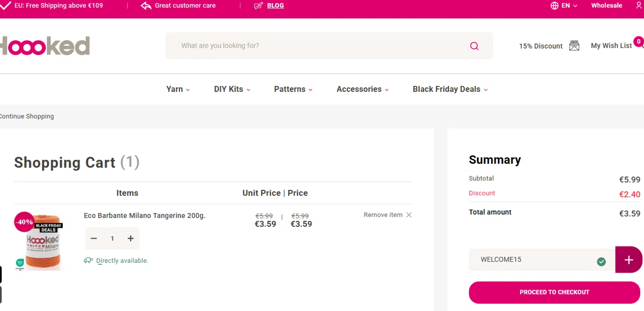Click Proceed to Checkout button
644x311 pixels.
click(x=554, y=292)
